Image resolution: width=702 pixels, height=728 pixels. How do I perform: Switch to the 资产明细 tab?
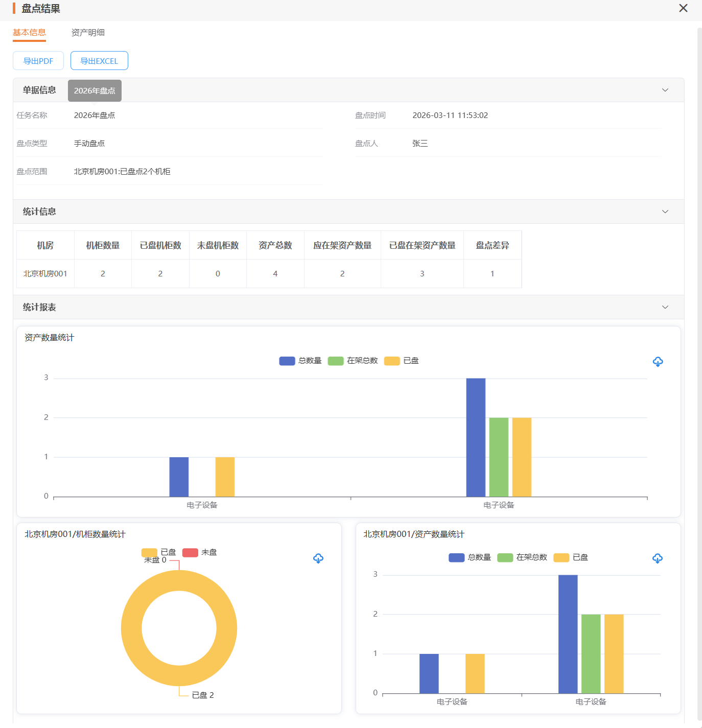tap(88, 32)
